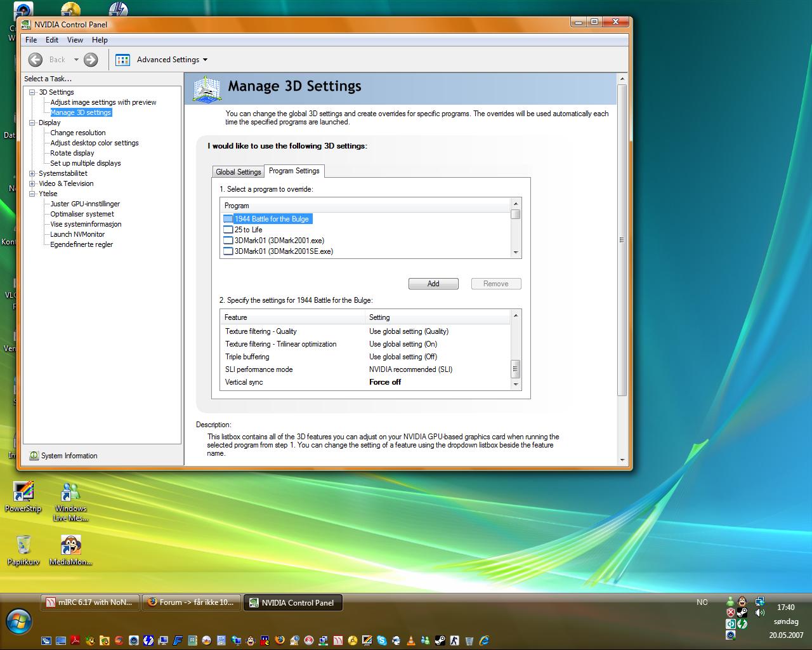The height and width of the screenshot is (650, 812).
Task: Click main pane vertical scrollbar thumb
Action: [622, 240]
